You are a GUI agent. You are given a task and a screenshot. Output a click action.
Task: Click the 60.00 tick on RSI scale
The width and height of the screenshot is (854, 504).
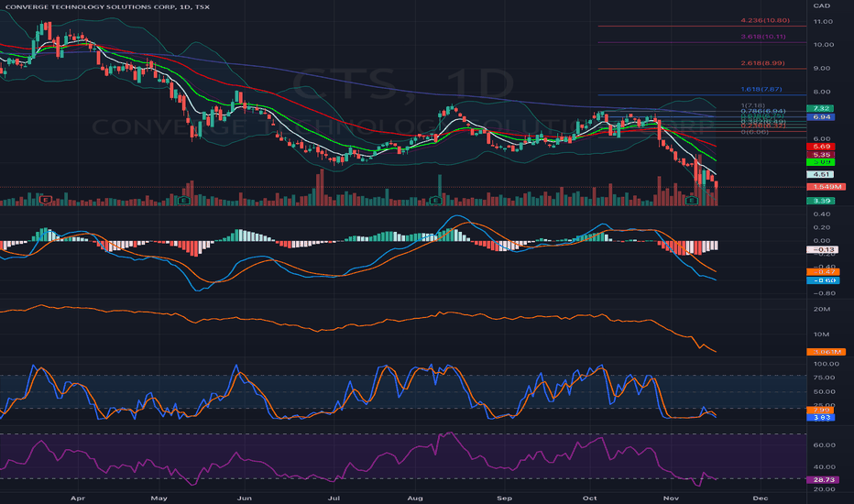[x=825, y=444]
